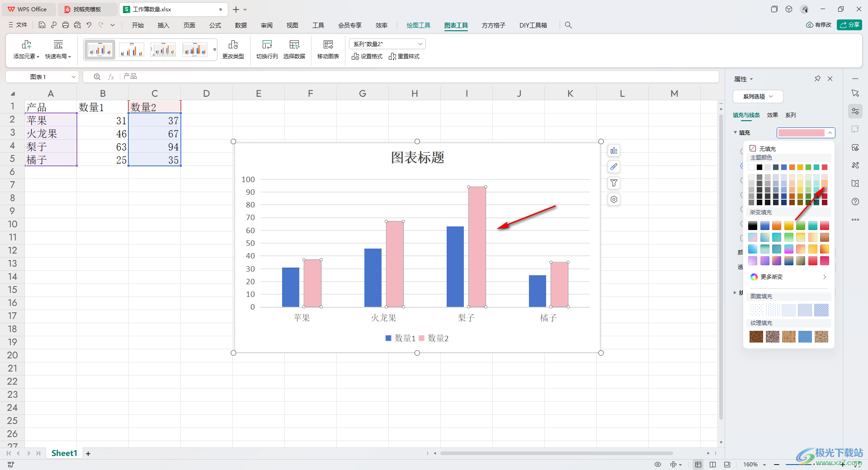
Task: Open the Drawing Tools (绘图工具) tab
Action: click(419, 25)
